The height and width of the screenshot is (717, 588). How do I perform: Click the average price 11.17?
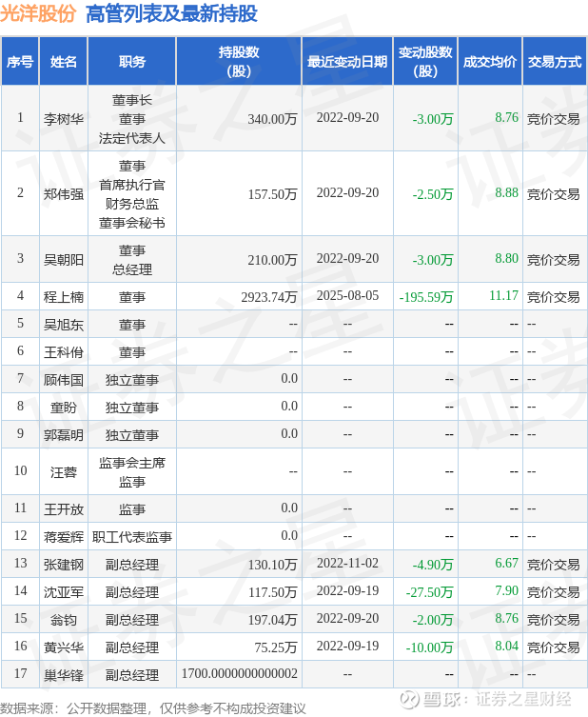(503, 296)
